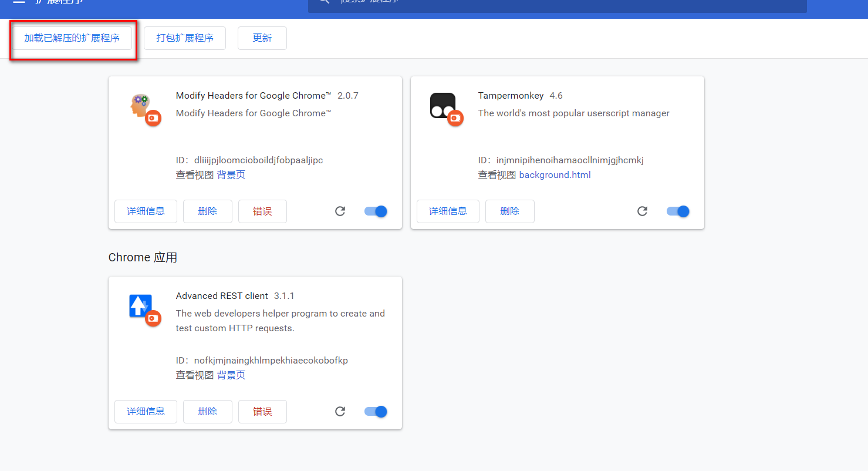Click 删除 for Advanced REST client

[x=208, y=412]
